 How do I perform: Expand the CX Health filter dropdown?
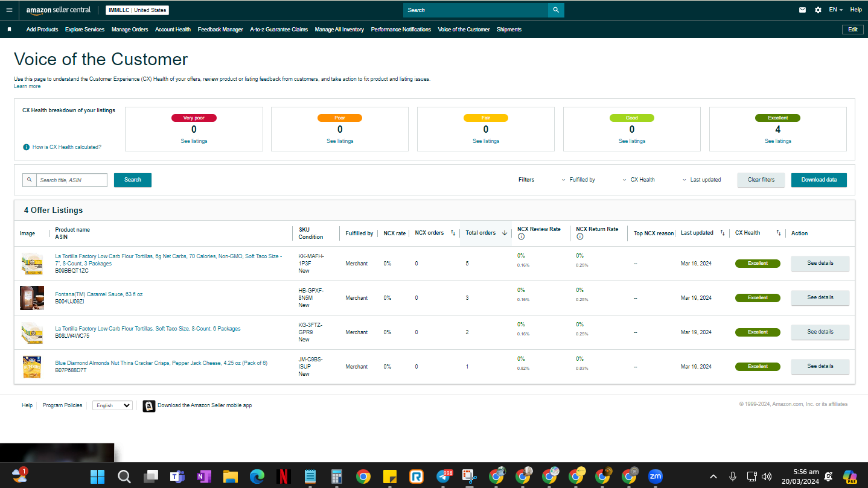point(639,180)
